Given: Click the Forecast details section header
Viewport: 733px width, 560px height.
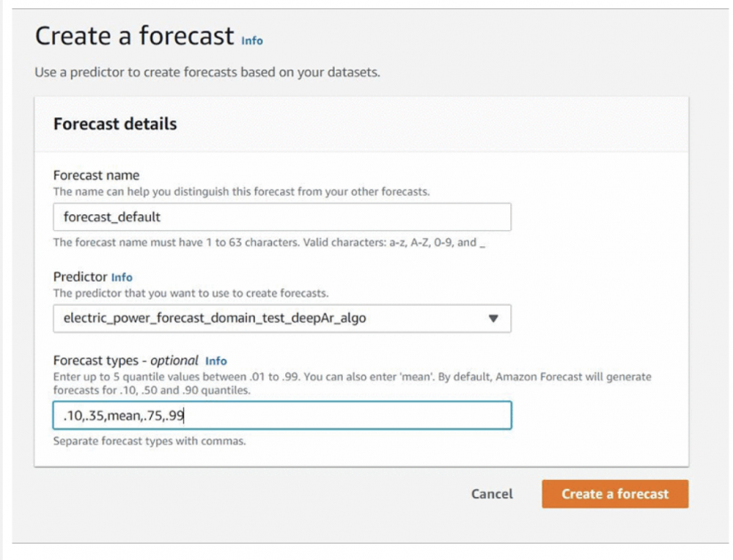Looking at the screenshot, I should (x=116, y=124).
